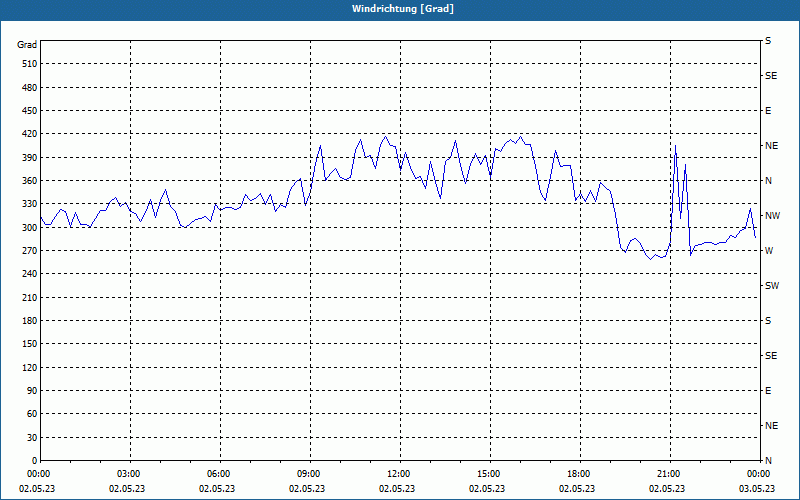
Task: Pick the 18:00 time label
Action: coord(578,474)
